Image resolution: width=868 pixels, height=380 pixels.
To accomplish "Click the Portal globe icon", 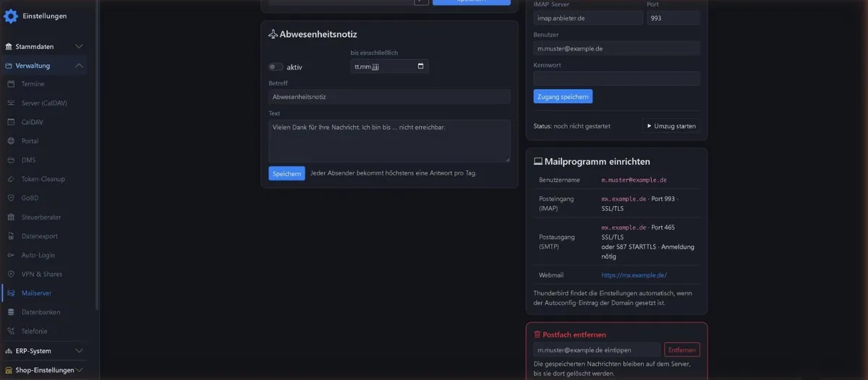I will 11,141.
